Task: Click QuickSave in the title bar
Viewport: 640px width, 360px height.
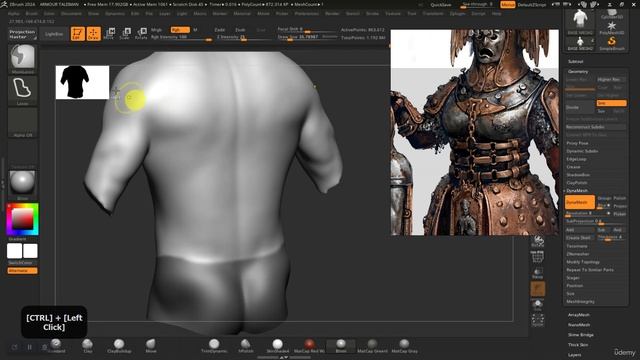Action: coord(441,5)
